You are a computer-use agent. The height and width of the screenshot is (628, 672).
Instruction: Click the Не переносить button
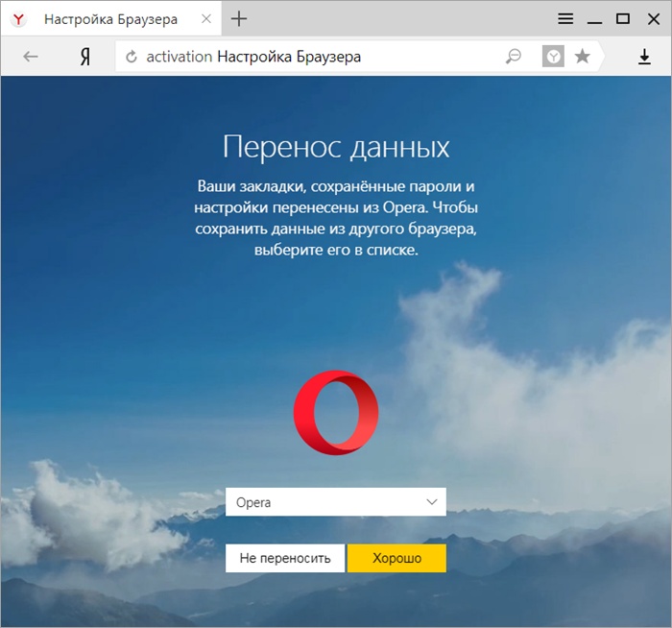point(285,558)
